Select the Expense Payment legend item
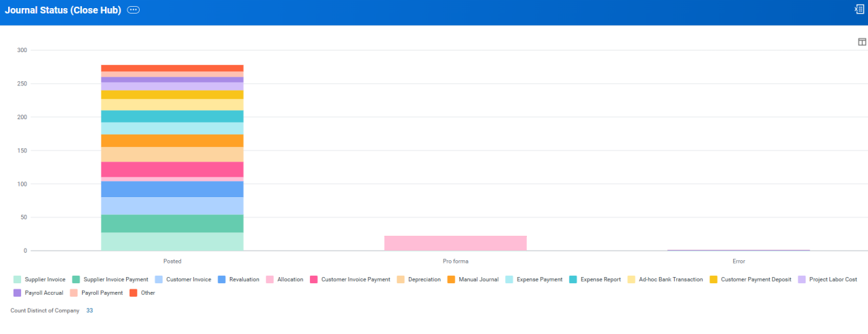 pos(534,279)
